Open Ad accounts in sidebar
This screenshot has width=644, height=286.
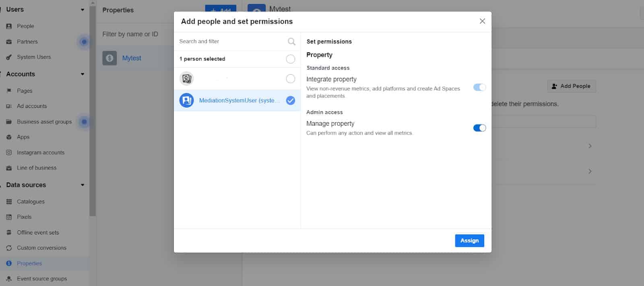[x=32, y=106]
